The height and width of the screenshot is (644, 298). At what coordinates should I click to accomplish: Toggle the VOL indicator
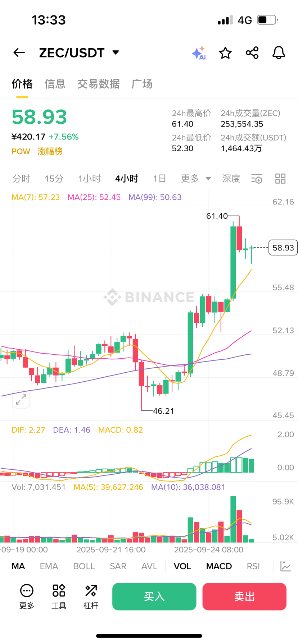click(x=182, y=566)
